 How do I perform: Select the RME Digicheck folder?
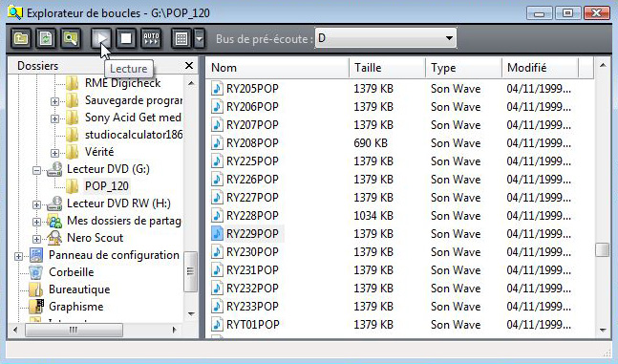122,83
